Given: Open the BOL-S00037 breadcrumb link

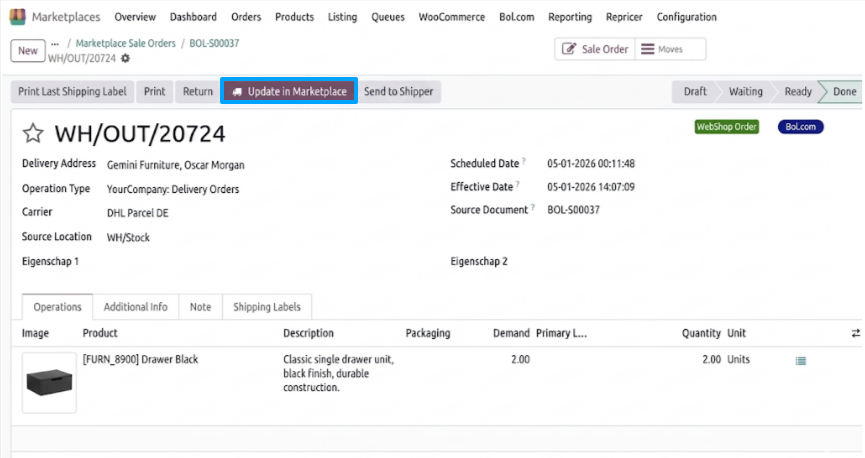Looking at the screenshot, I should click(x=214, y=44).
